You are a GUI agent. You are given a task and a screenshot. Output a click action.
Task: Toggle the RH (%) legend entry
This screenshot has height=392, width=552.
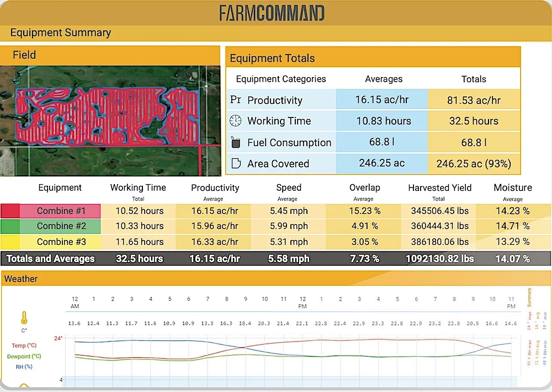point(24,367)
